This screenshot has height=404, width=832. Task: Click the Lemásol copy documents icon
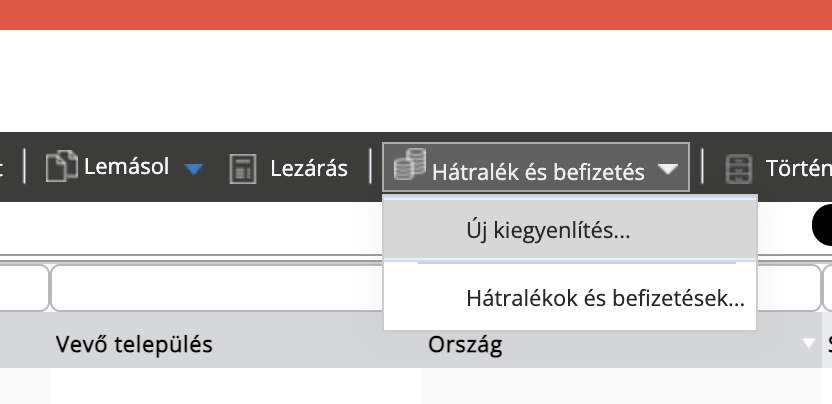(x=63, y=166)
